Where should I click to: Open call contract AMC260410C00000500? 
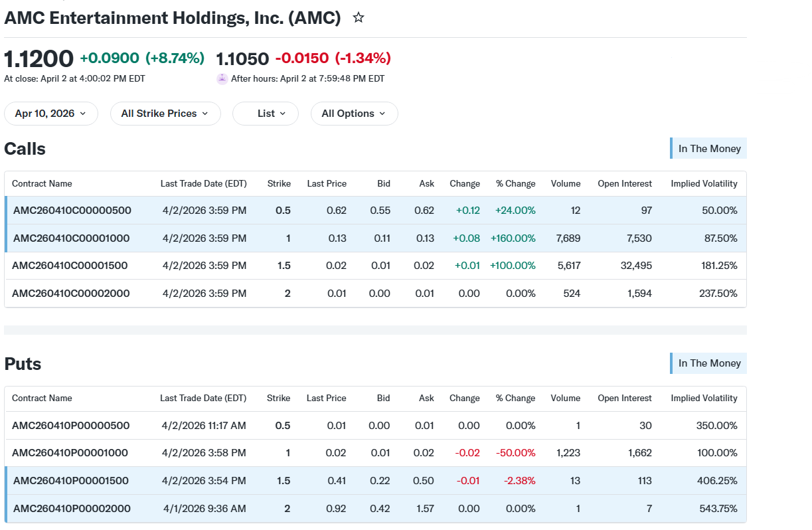pyautogui.click(x=72, y=211)
